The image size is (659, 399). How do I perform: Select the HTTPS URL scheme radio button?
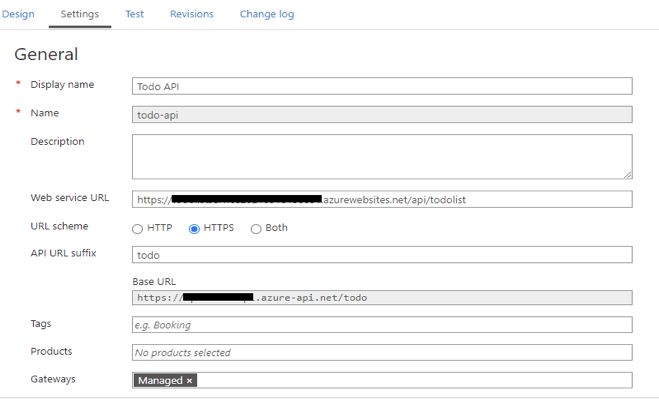coord(194,229)
